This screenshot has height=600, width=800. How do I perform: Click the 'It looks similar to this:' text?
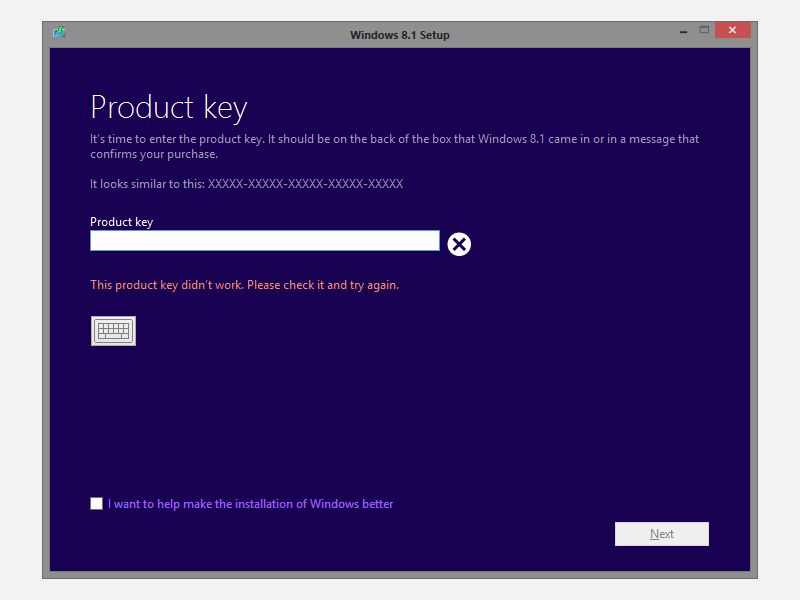click(147, 184)
